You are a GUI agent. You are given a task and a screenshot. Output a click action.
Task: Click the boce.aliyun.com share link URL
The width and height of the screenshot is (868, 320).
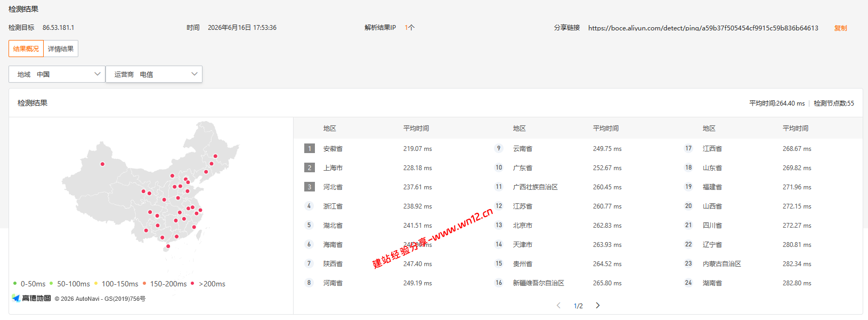click(x=703, y=28)
